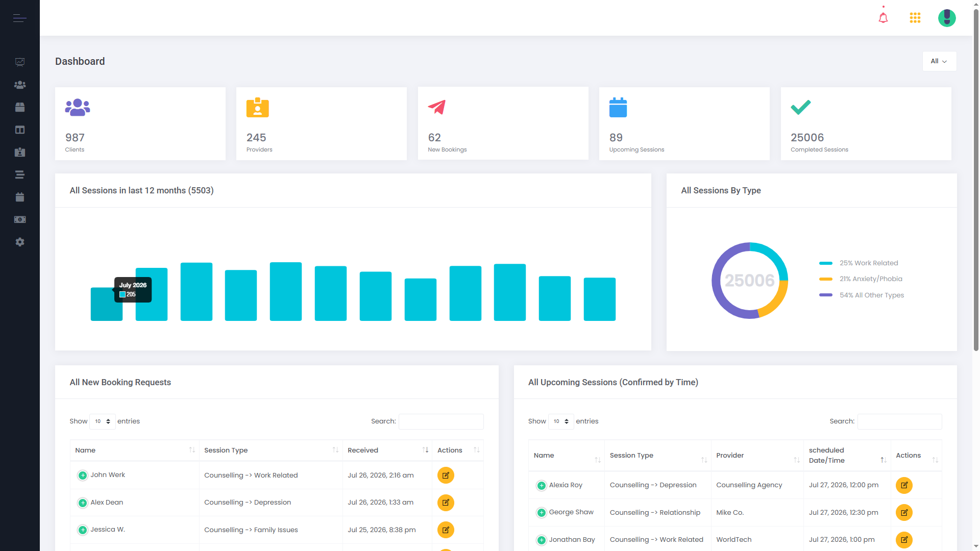Sort booking requests by Received column
Screen dimensions: 980x551
(387, 450)
